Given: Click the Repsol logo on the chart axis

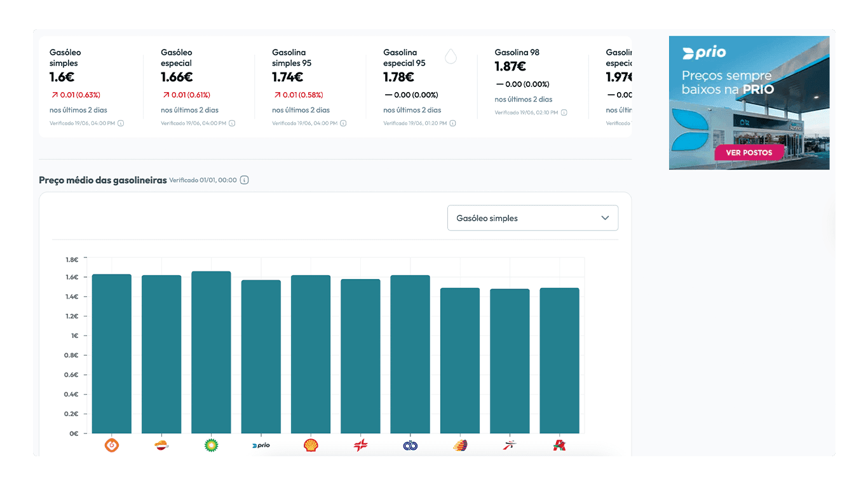Looking at the screenshot, I should pos(161,445).
